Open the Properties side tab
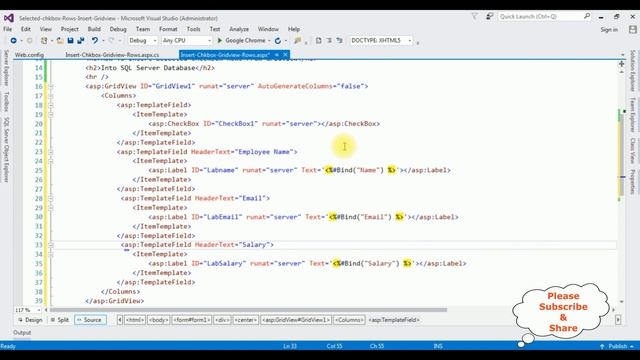This screenshot has width=640, height=360. pos(633,182)
